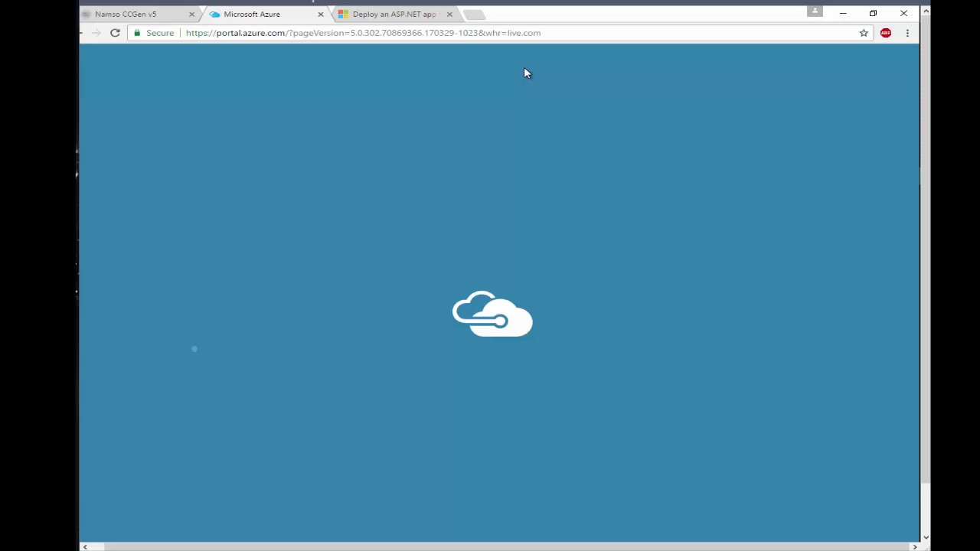The height and width of the screenshot is (551, 980).
Task: Close the Namso CCGen v5 tab
Action: click(191, 14)
